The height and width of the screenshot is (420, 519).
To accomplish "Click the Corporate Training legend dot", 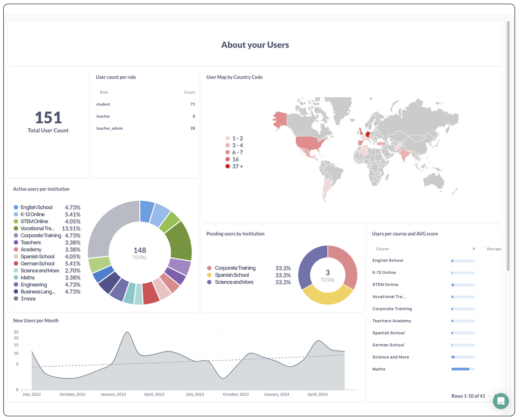I will (16, 235).
